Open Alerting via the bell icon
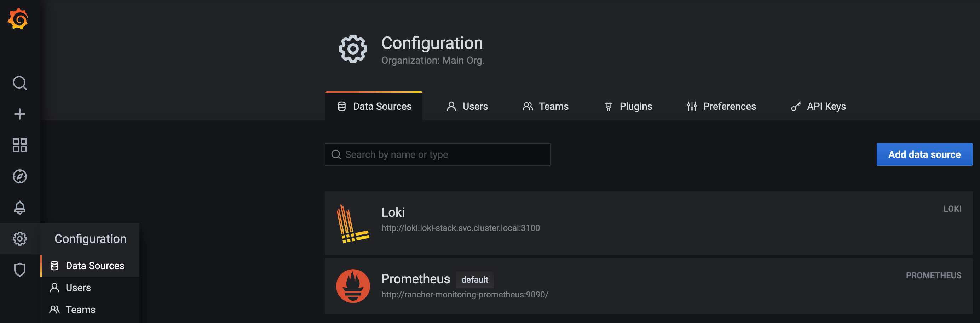Viewport: 980px width, 323px height. [x=19, y=208]
